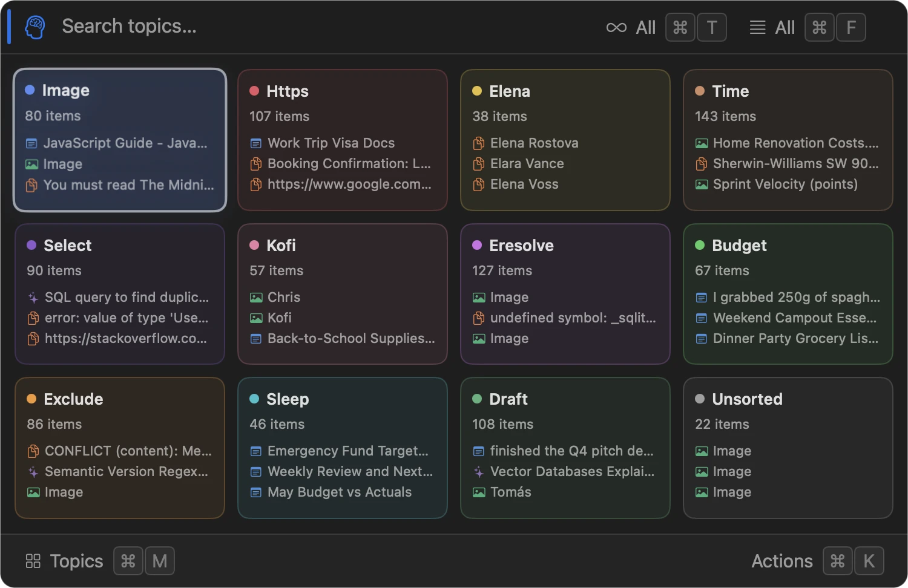Click the grid icon next to Topics

tap(33, 561)
